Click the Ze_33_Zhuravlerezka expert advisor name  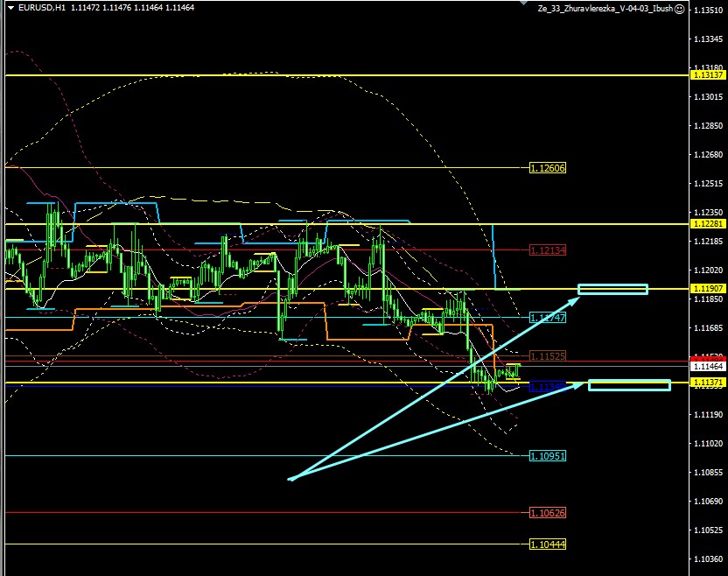(605, 7)
